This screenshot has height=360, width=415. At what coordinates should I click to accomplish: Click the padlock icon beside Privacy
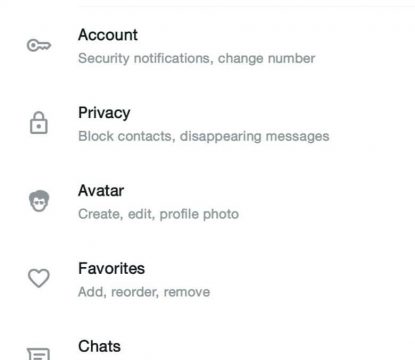(x=39, y=123)
